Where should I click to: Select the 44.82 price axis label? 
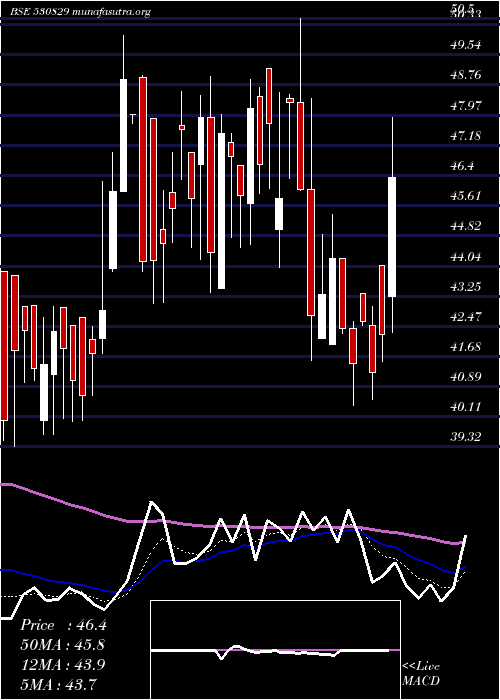coord(466,225)
